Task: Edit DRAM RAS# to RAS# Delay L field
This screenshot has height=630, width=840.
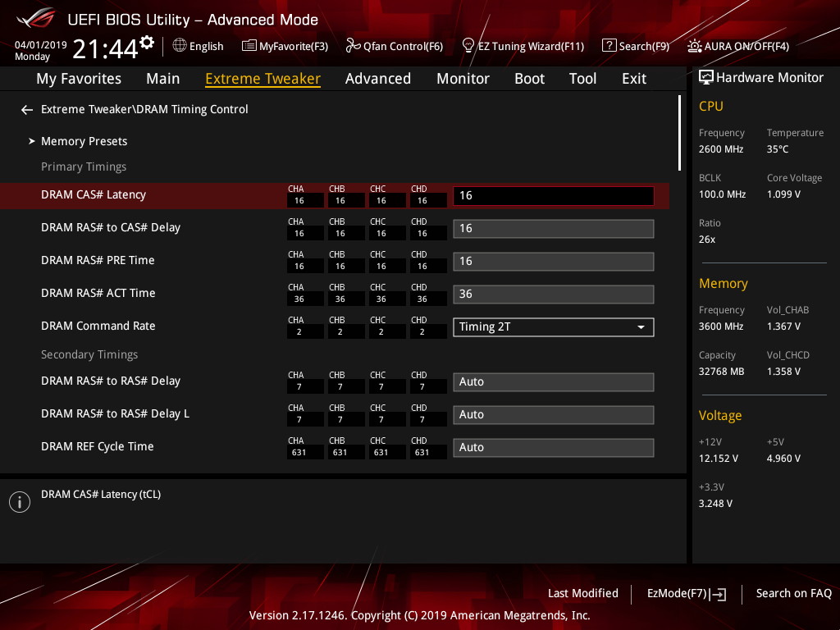Action: [x=554, y=414]
